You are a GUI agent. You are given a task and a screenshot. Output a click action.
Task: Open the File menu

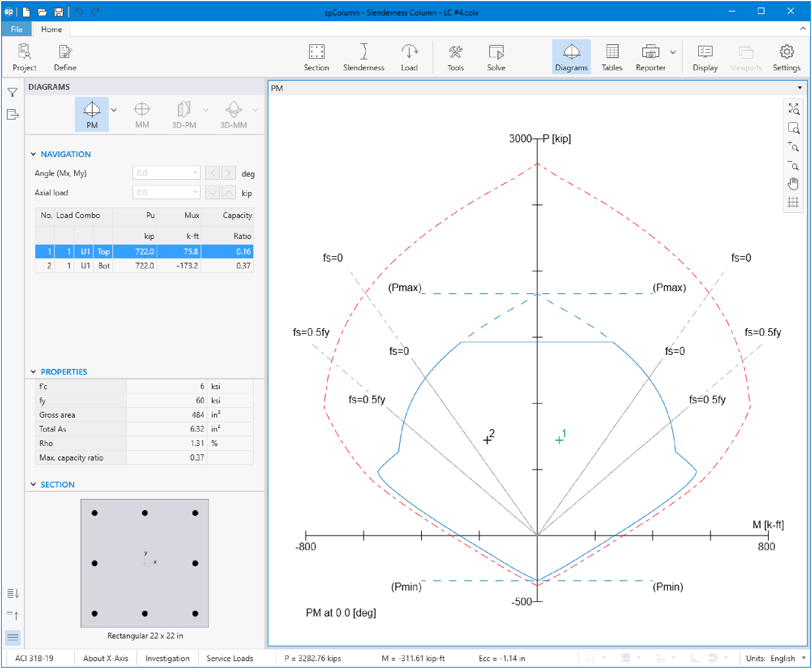(17, 29)
